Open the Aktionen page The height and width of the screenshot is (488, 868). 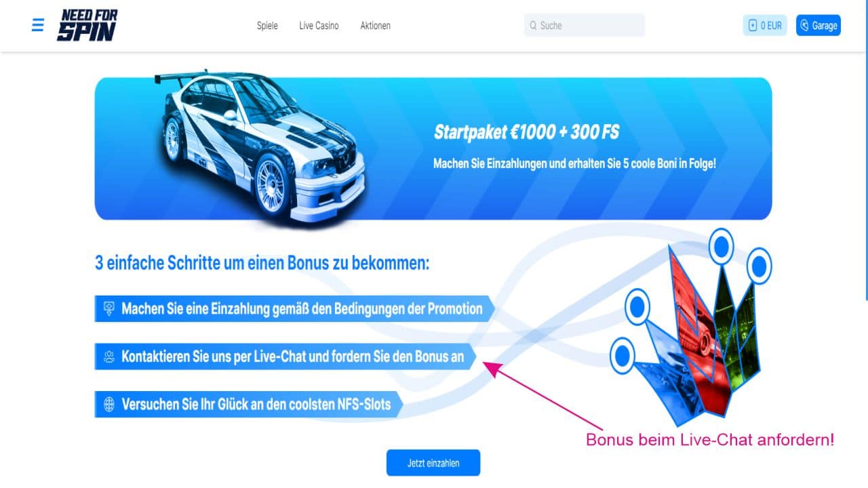tap(375, 26)
